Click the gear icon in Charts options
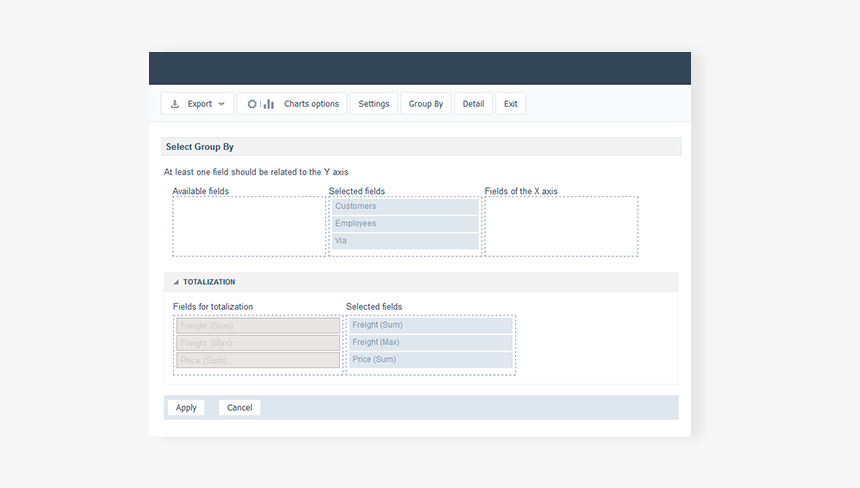This screenshot has height=488, width=860. point(252,104)
